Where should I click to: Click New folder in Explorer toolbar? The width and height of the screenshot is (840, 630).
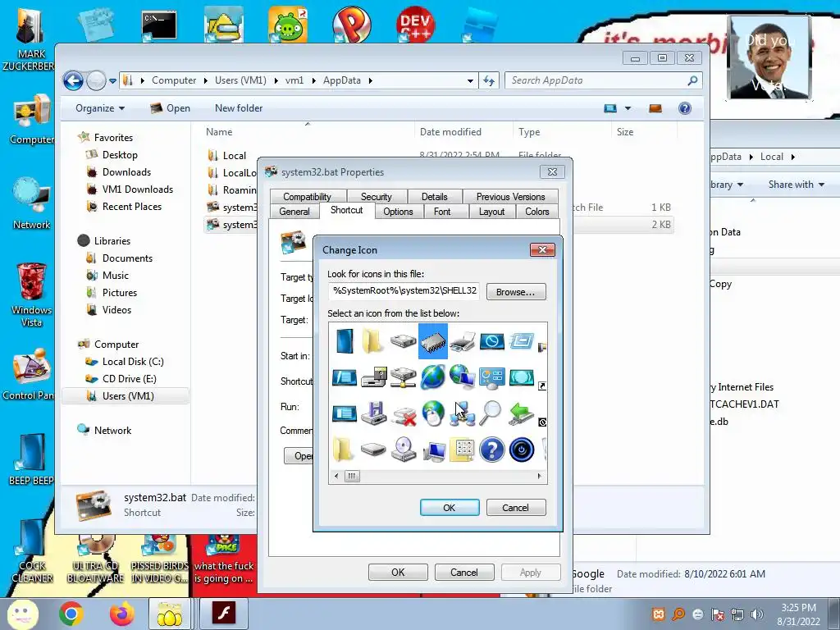click(x=239, y=108)
